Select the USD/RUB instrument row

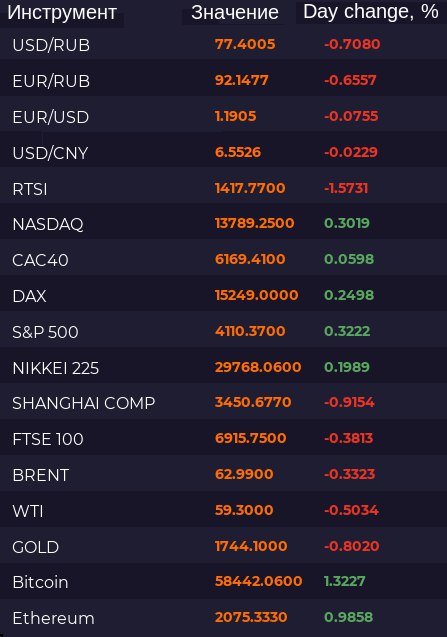pos(224,45)
